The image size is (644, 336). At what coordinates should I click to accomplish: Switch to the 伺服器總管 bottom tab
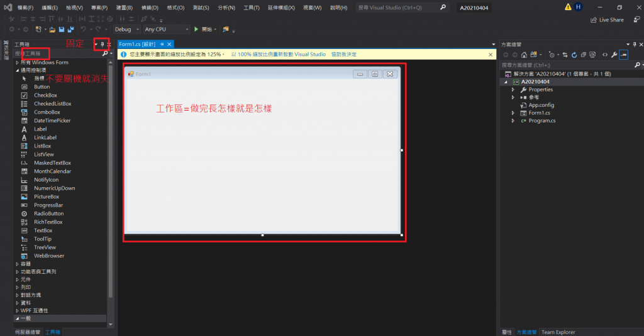[x=28, y=332]
